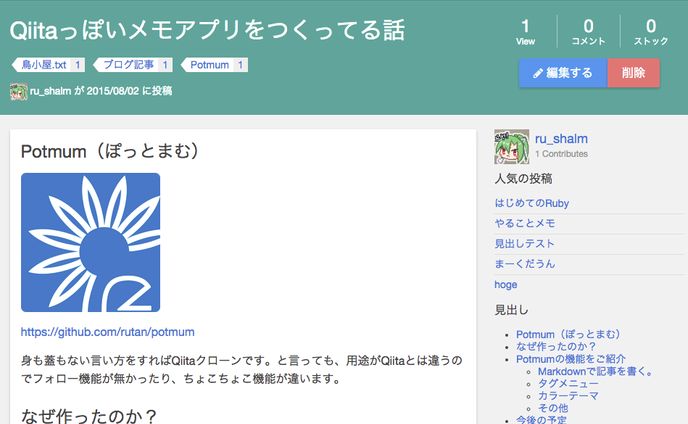
Task: Jump to その他 in outline
Action: (x=553, y=408)
